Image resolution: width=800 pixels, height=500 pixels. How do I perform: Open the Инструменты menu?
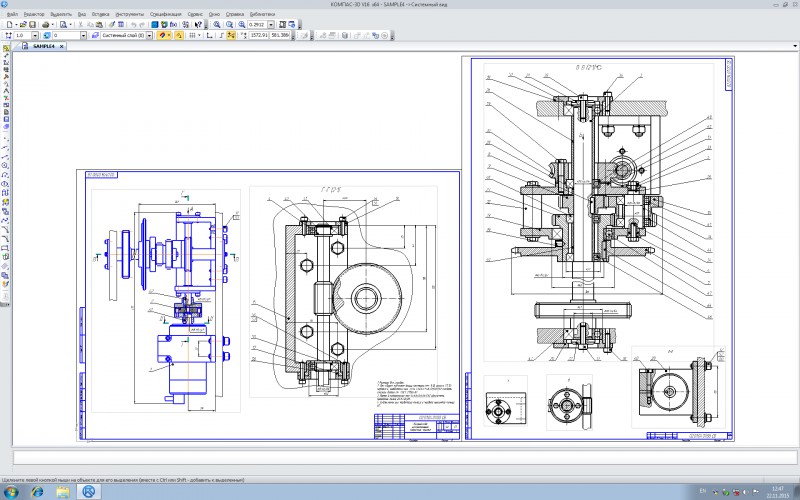click(x=129, y=13)
